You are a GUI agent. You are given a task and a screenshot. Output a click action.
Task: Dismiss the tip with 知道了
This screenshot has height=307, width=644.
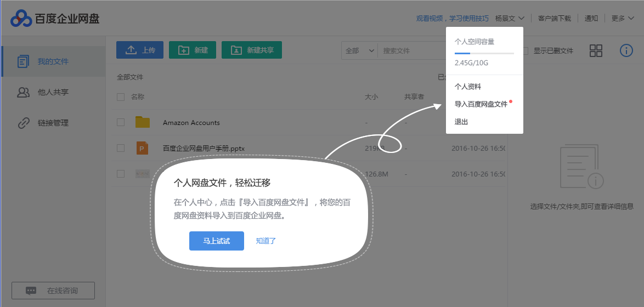tap(265, 241)
